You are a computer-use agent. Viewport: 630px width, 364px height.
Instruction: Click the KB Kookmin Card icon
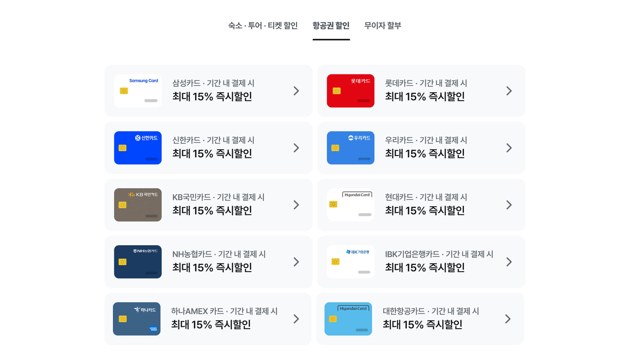point(138,205)
